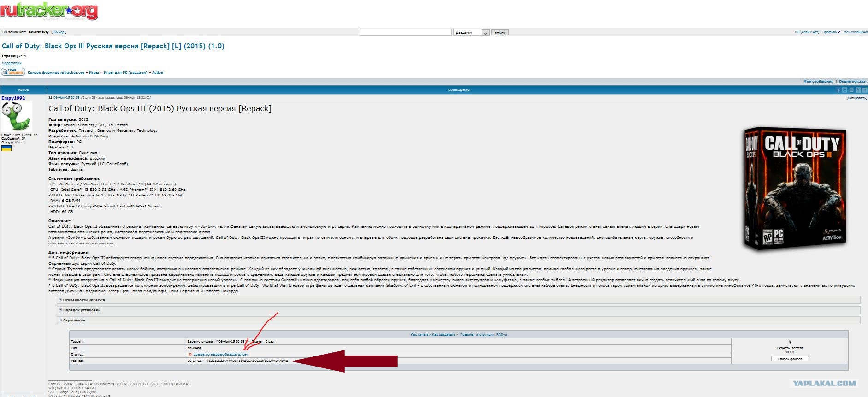The width and height of the screenshot is (868, 397).
Task: Click the 'Автор' column header
Action: 24,89
